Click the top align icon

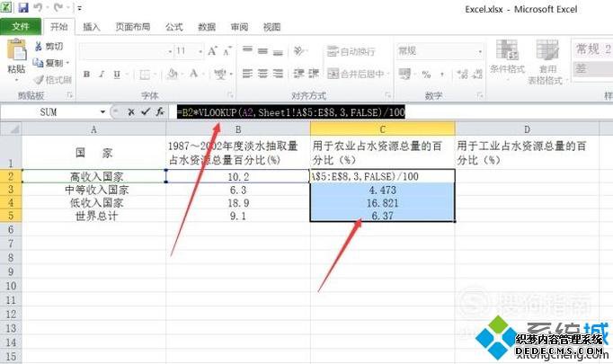pos(247,50)
